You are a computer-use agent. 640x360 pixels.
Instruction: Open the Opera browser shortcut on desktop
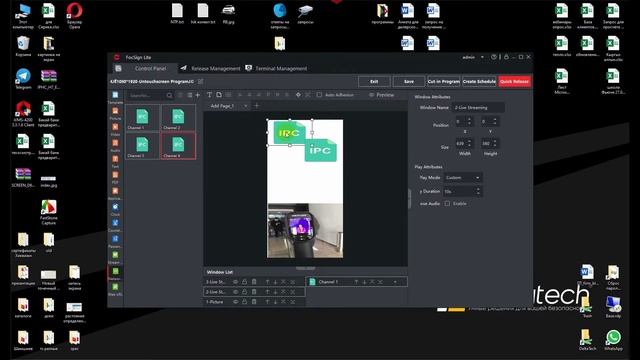point(74,16)
